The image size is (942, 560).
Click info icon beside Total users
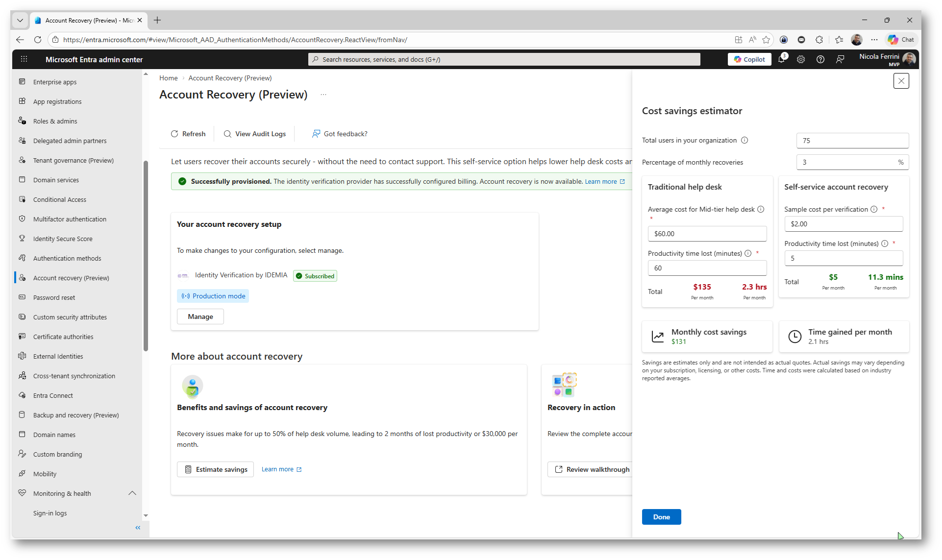[744, 140]
